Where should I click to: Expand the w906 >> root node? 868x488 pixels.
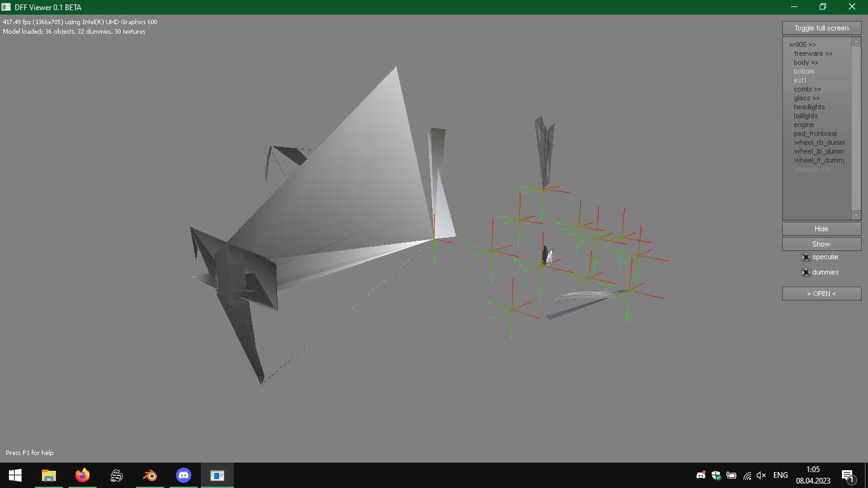tap(803, 44)
